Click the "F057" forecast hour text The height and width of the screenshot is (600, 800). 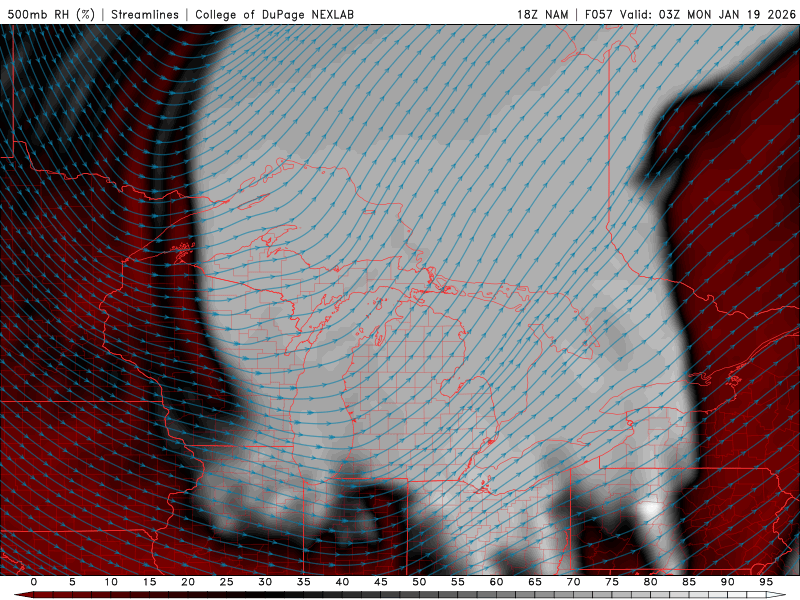pyautogui.click(x=599, y=14)
